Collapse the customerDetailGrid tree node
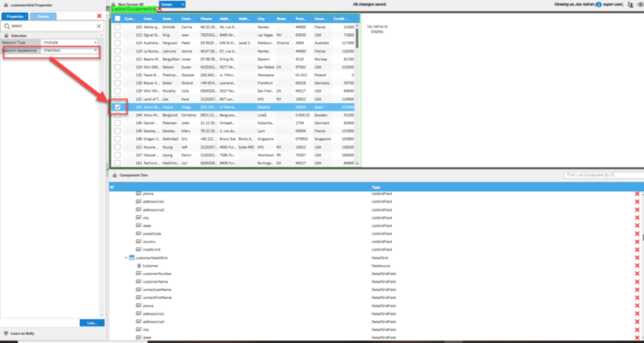This screenshot has width=644, height=343. point(126,257)
